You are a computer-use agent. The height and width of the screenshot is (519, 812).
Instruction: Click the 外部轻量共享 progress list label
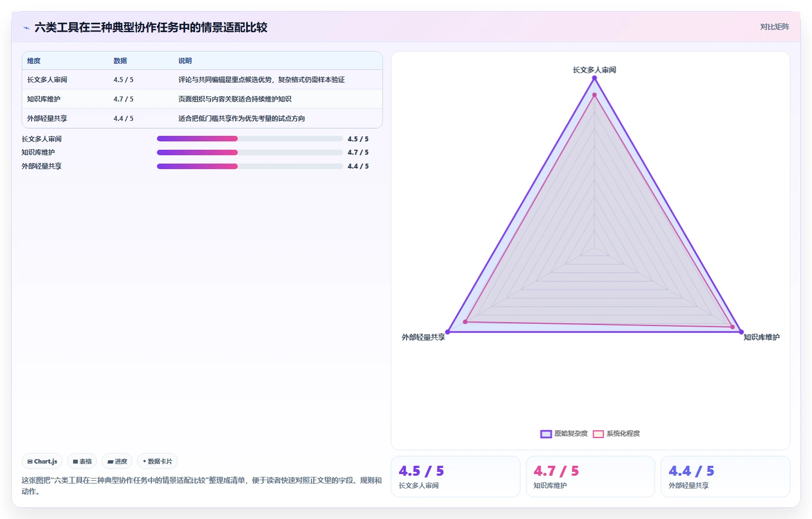coord(42,166)
